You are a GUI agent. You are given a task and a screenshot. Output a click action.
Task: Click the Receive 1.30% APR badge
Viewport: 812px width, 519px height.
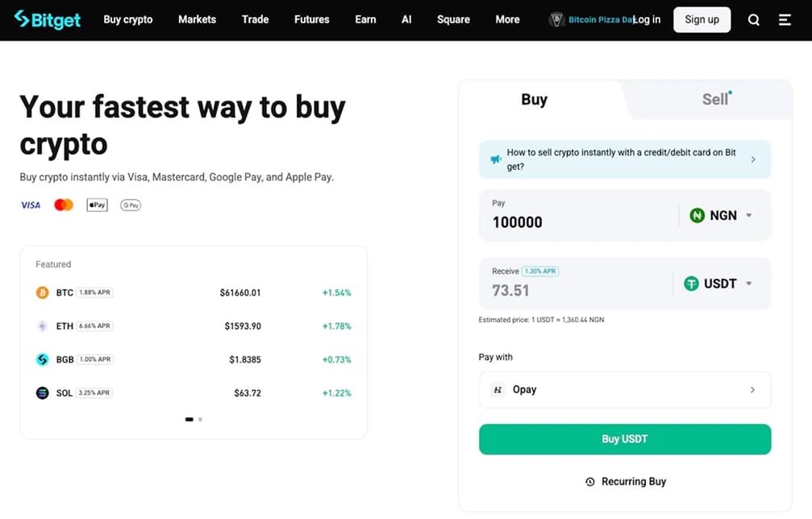click(540, 271)
